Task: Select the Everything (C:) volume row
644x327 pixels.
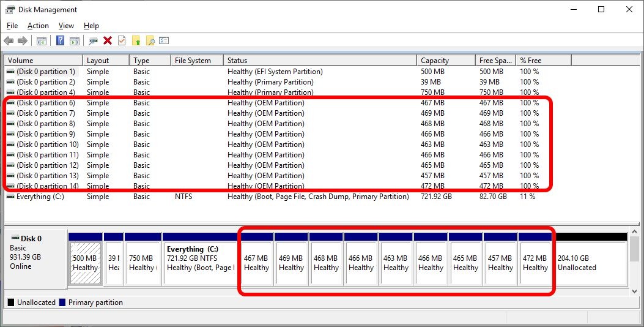Action: coord(40,197)
